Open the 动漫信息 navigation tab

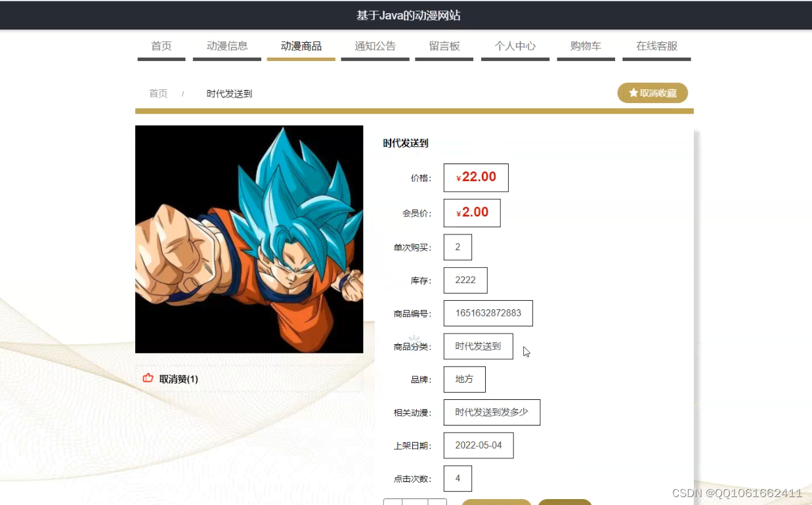pyautogui.click(x=227, y=46)
